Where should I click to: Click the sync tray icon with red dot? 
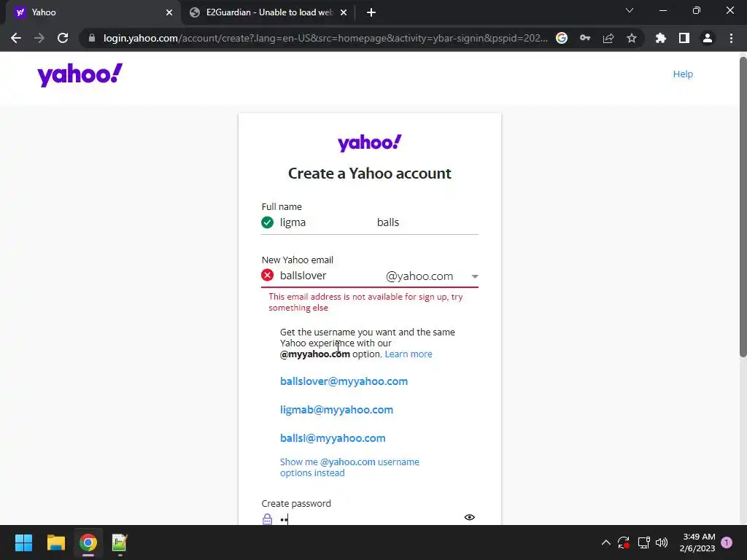(624, 542)
